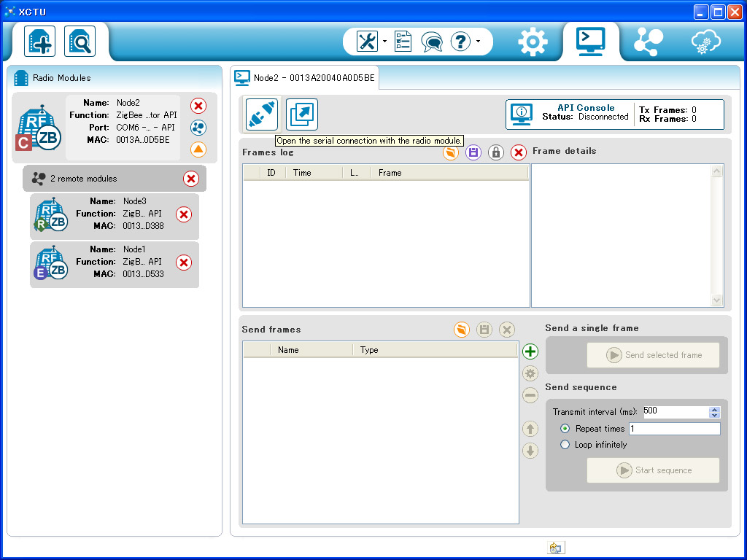The height and width of the screenshot is (560, 747).
Task: Open the Tools wrench icon
Action: (x=367, y=42)
